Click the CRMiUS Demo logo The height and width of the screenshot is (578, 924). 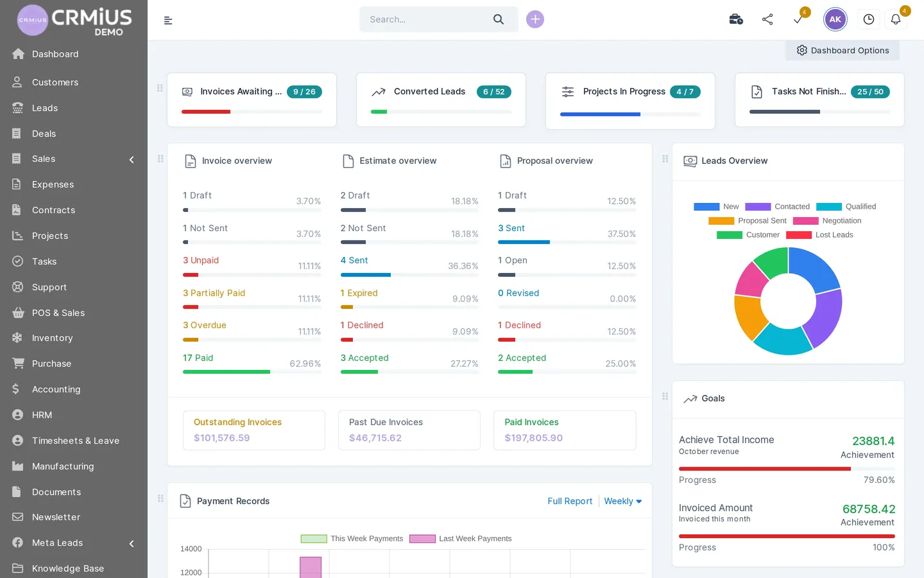click(x=74, y=21)
